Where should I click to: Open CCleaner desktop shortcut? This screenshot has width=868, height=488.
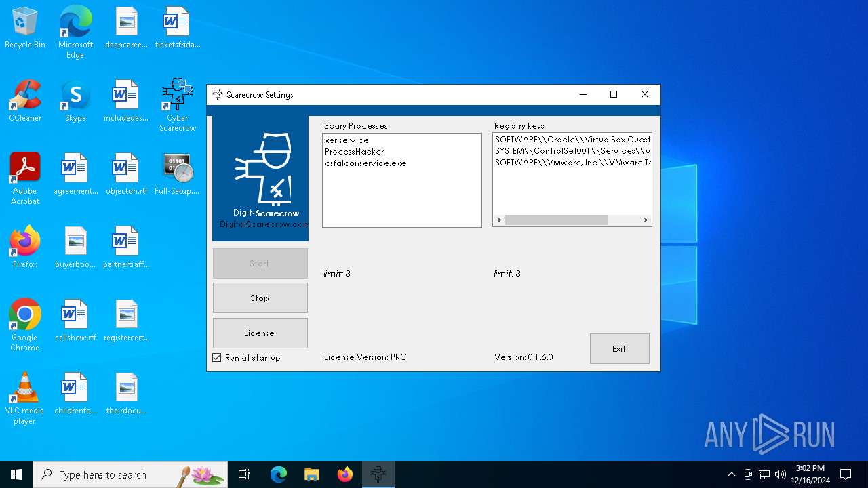tap(25, 102)
